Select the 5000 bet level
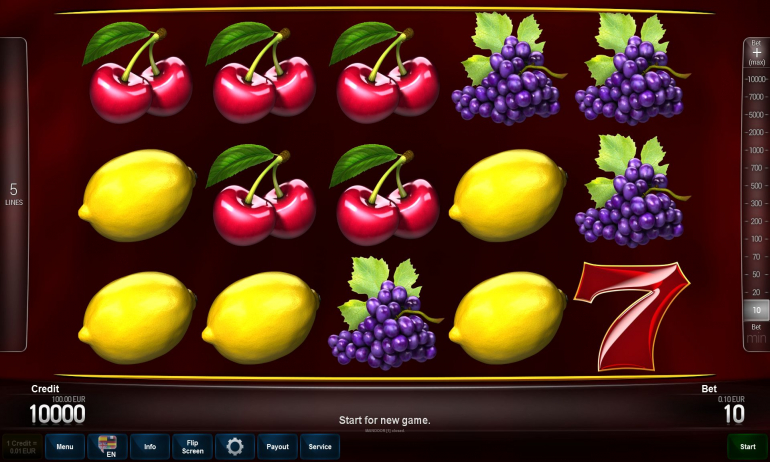 756,114
